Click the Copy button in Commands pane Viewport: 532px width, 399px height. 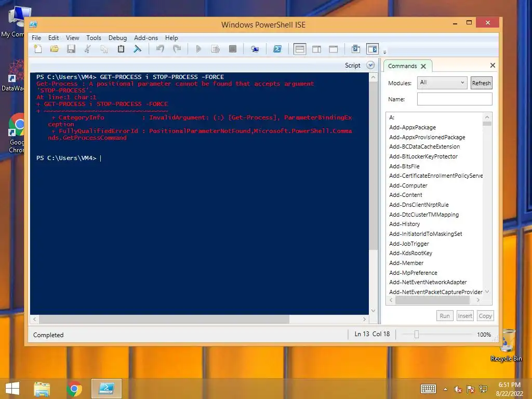[x=485, y=316]
